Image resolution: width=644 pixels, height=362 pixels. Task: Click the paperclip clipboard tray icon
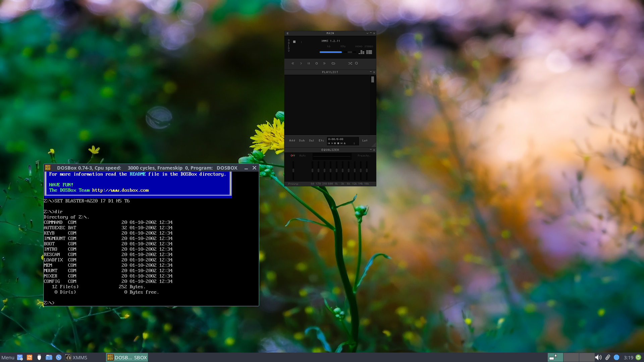point(608,357)
